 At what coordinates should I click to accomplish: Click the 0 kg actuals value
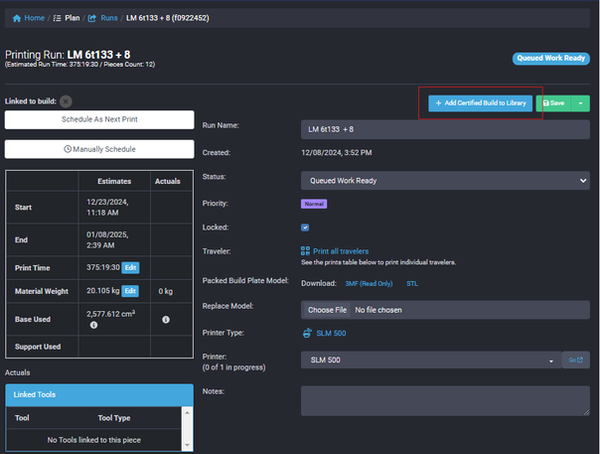click(x=166, y=291)
